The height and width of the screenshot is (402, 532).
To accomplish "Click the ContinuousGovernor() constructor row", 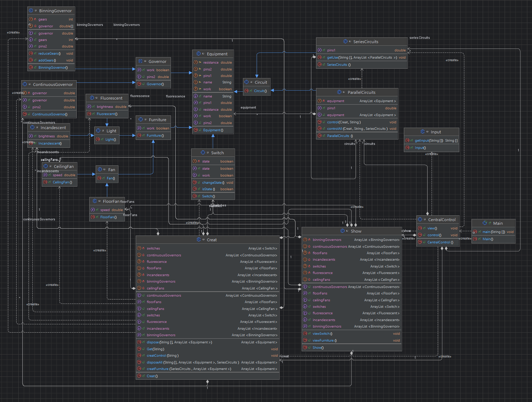I will point(49,114).
